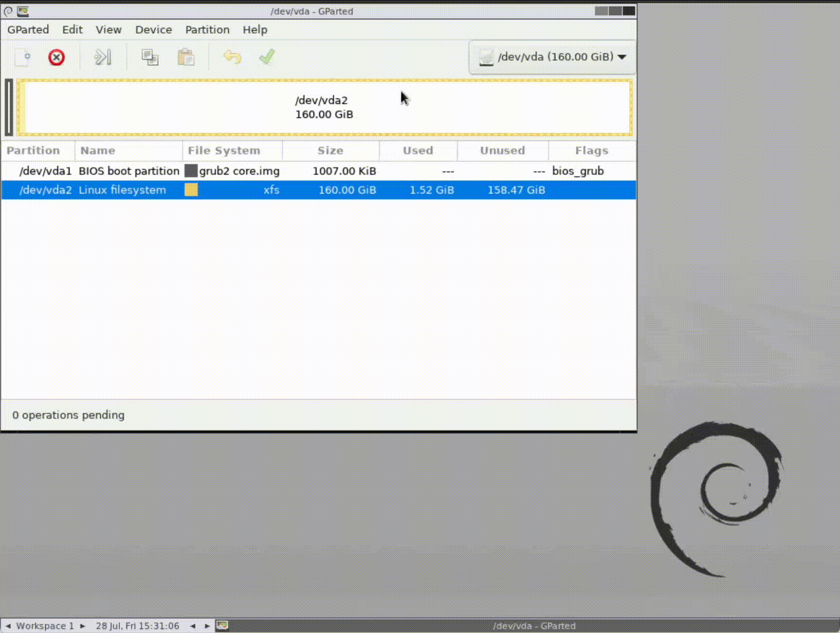Switch to next workspace with right arrow

pos(83,626)
